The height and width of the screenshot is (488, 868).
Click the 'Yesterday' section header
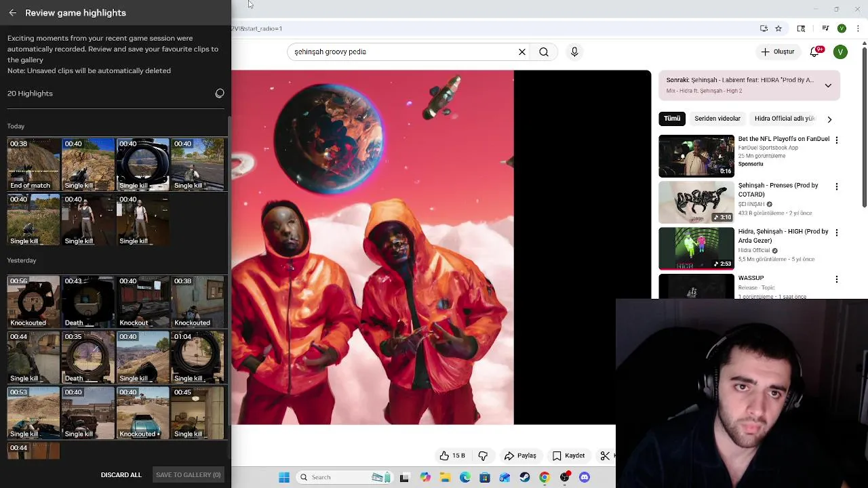point(22,260)
